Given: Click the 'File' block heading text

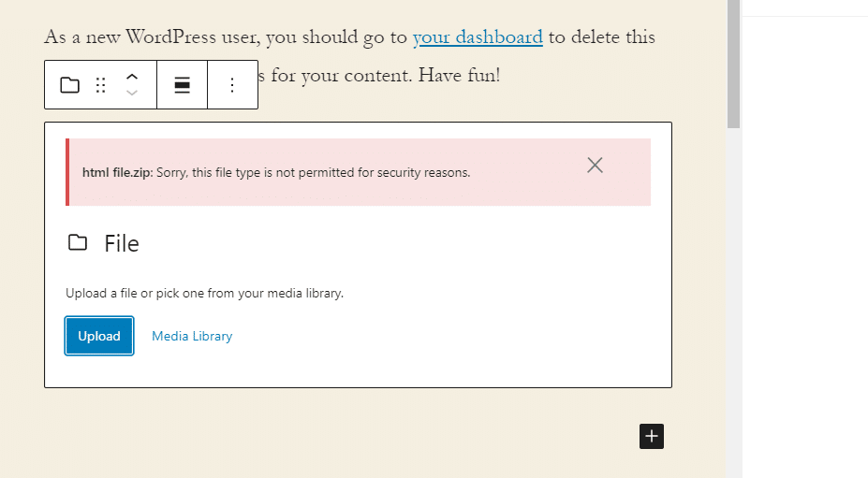Looking at the screenshot, I should 122,243.
